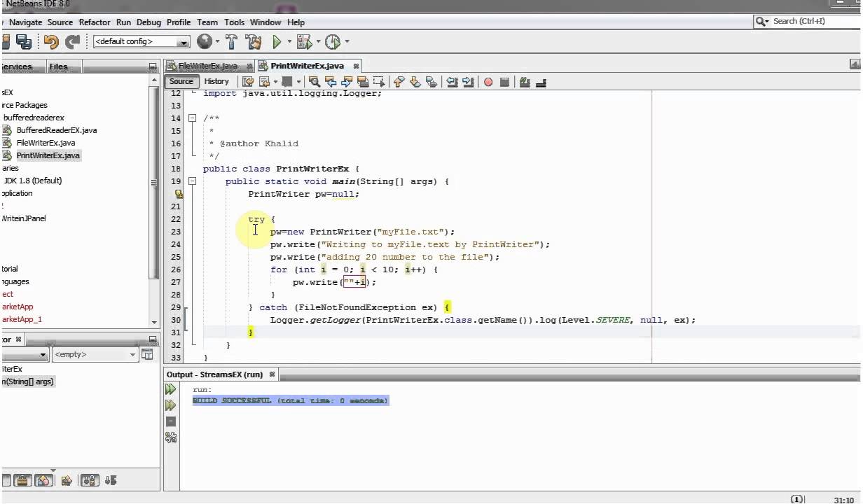Image resolution: width=863 pixels, height=504 pixels.
Task: Click the globe browser icon in toolbar
Action: point(204,41)
